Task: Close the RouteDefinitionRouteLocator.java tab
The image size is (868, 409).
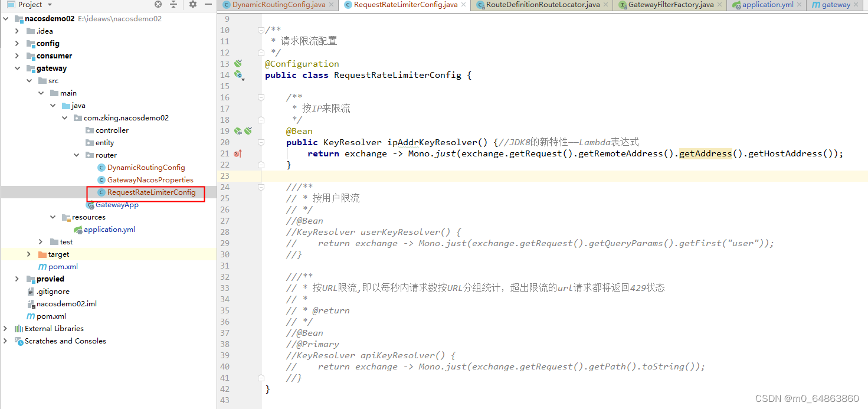Action: (x=605, y=5)
